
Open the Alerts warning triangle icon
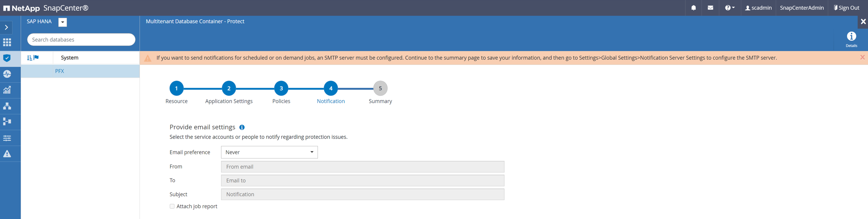(7, 154)
